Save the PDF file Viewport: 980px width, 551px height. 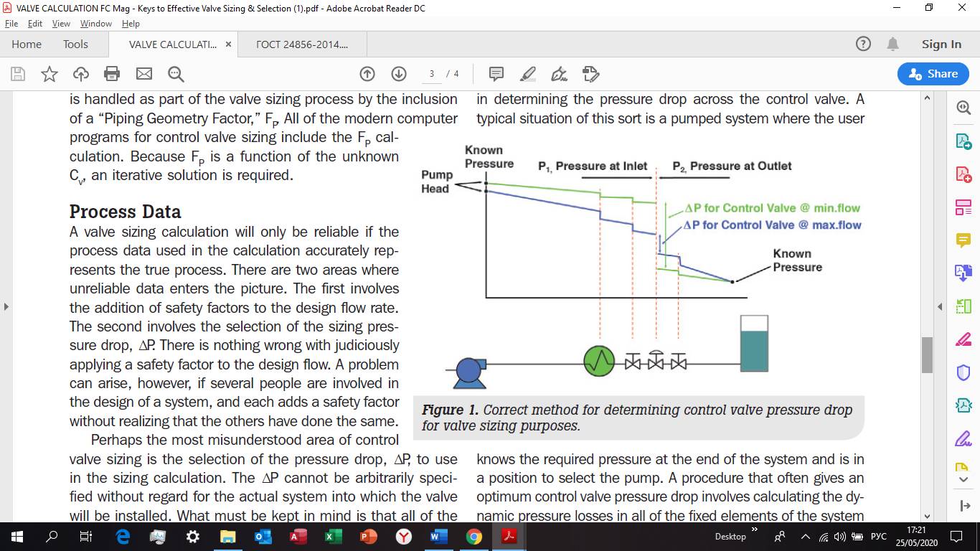[18, 74]
